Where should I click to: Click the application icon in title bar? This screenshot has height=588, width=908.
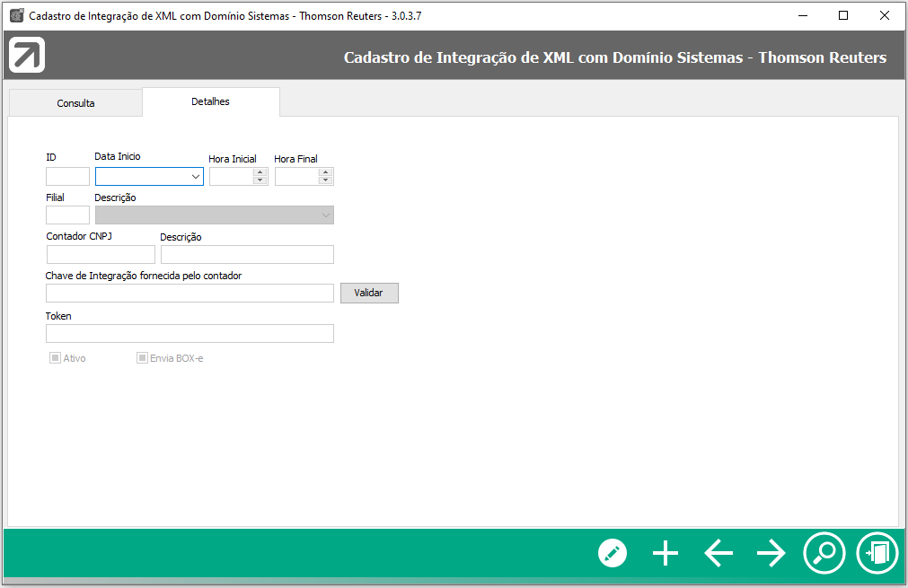16,15
